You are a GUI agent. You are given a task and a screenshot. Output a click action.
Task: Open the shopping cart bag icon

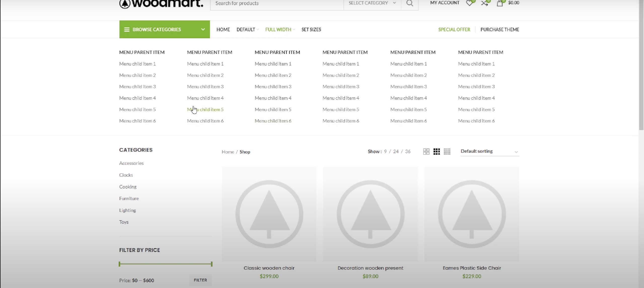point(500,3)
